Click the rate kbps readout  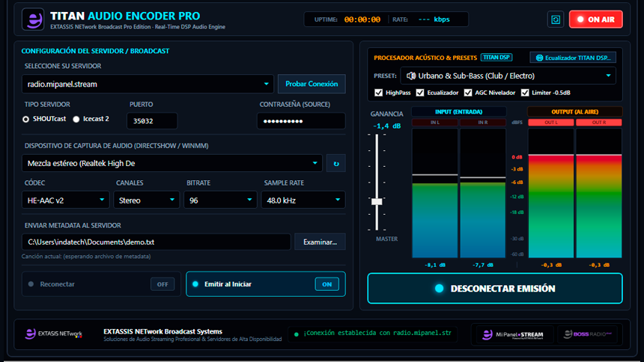[x=434, y=19]
